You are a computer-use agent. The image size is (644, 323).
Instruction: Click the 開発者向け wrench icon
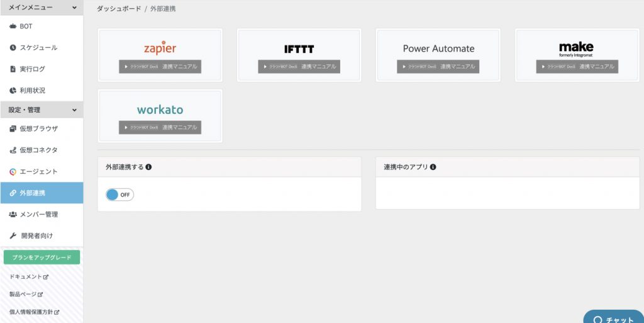click(x=13, y=236)
